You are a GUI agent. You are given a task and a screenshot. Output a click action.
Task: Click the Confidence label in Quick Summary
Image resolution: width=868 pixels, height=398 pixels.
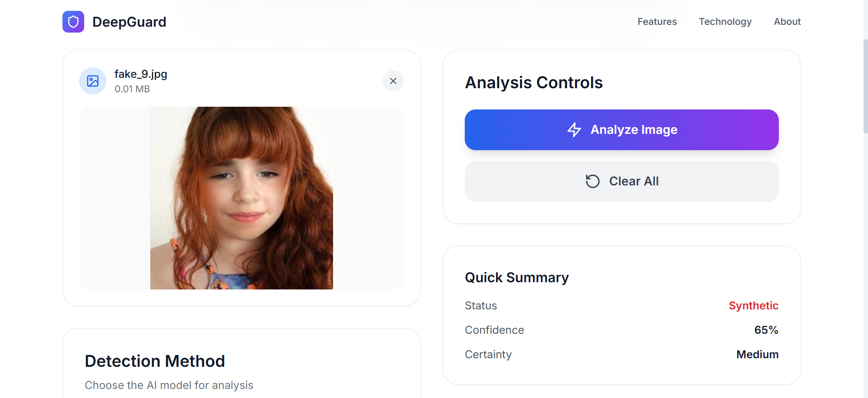(494, 330)
